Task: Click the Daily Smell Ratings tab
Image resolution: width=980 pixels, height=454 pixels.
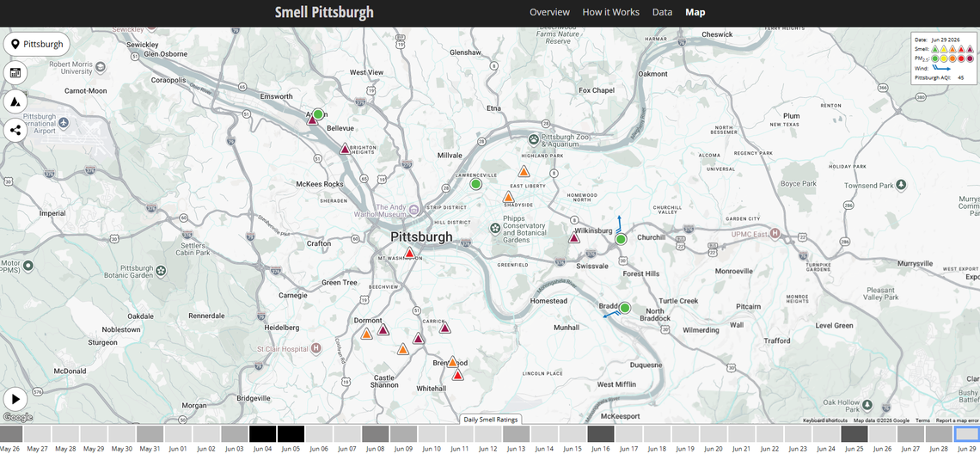Action: [x=490, y=419]
